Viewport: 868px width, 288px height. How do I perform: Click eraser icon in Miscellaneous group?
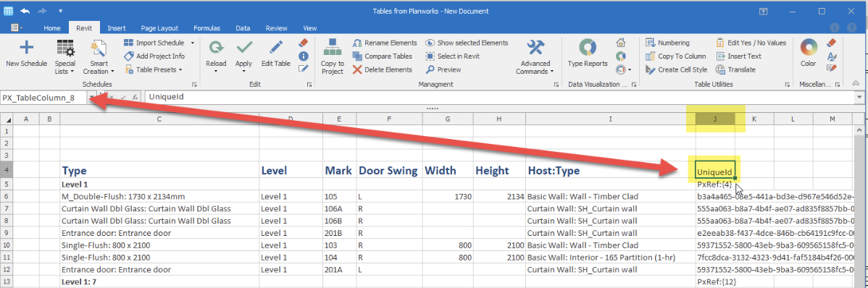[x=831, y=43]
